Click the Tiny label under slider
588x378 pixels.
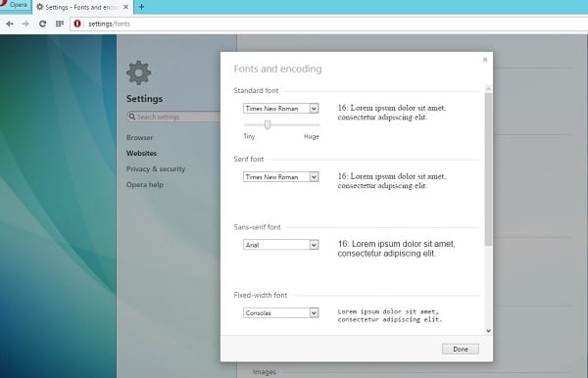point(249,136)
